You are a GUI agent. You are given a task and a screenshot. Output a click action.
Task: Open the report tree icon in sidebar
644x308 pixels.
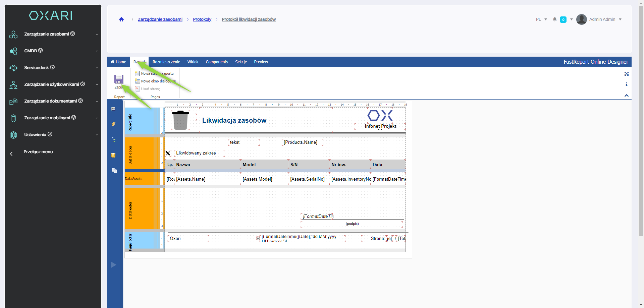point(113,140)
